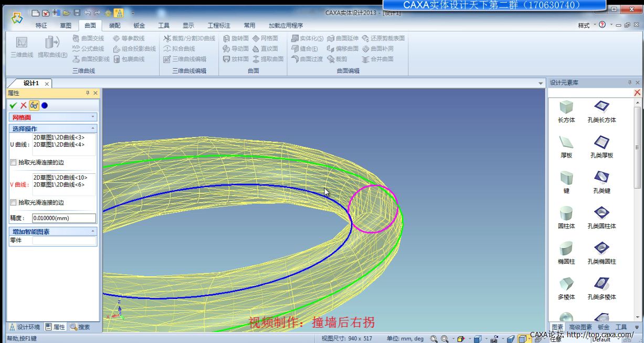
Task: Collapse the 增加智能图素 section
Action: tap(93, 232)
